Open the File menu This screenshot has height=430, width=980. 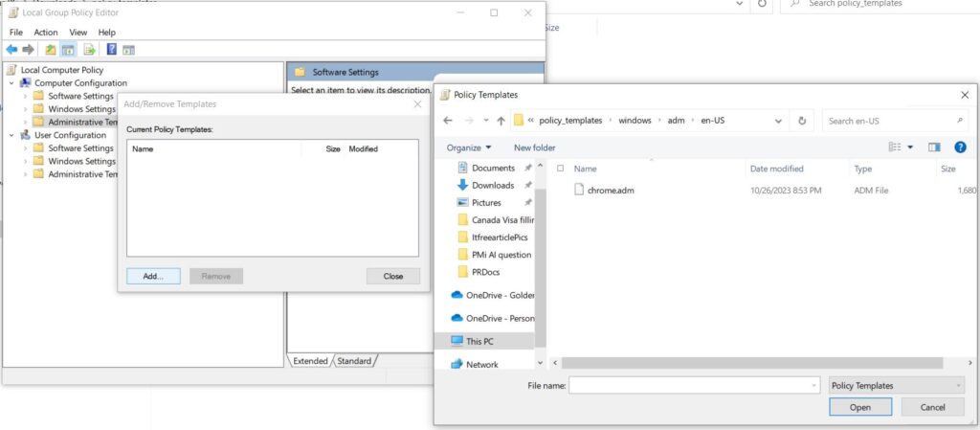click(16, 32)
